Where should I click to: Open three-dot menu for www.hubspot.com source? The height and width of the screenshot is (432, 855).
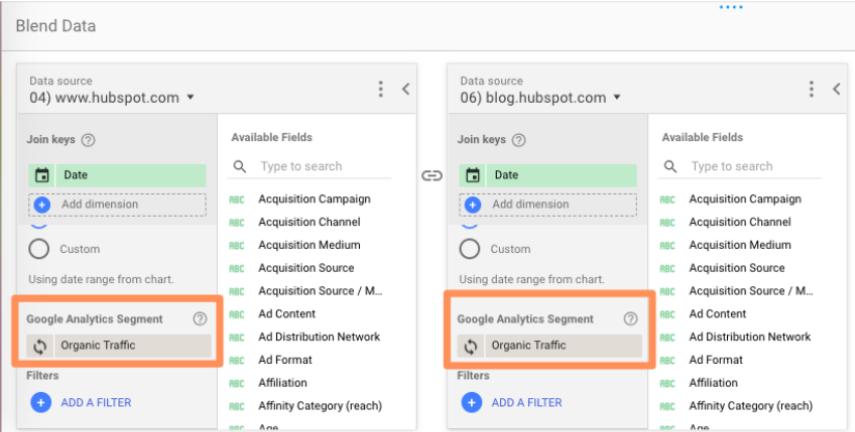(x=381, y=89)
